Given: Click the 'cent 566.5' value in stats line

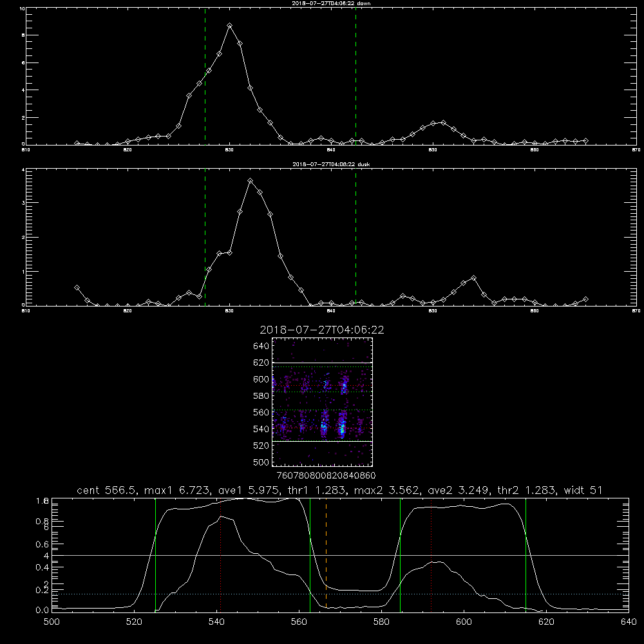Looking at the screenshot, I should 107,490.
